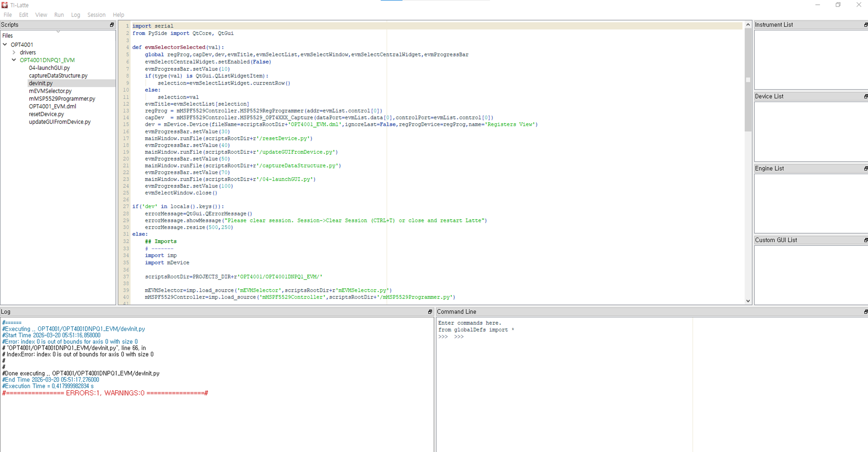Screen dimensions: 868x452
Task: Collapse the OPT4001DNPQ1_EVM folder
Action: 14,60
